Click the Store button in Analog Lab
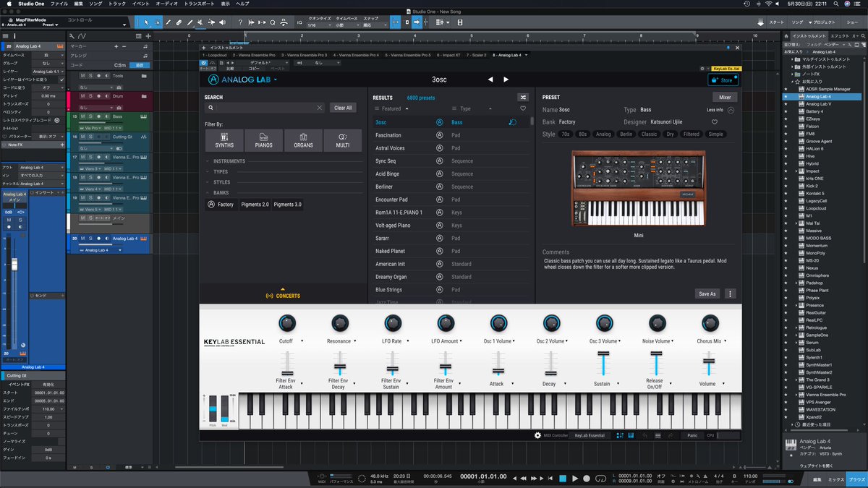868x488 pixels. click(723, 80)
